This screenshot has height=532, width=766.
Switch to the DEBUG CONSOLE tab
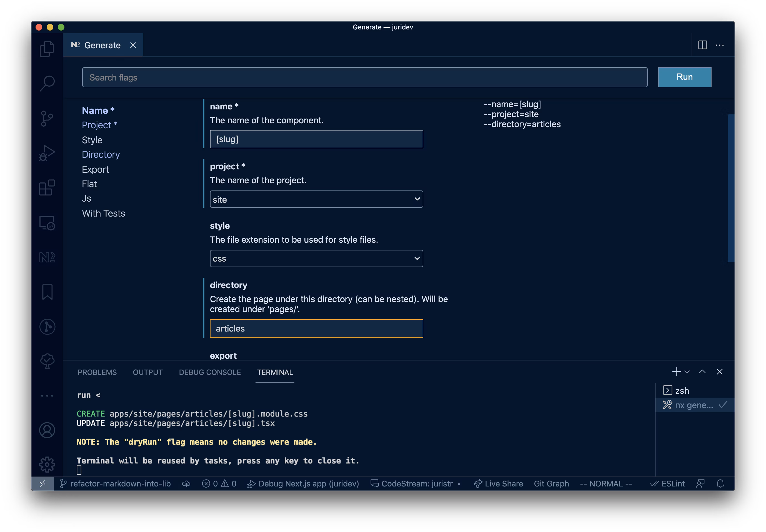pos(210,372)
